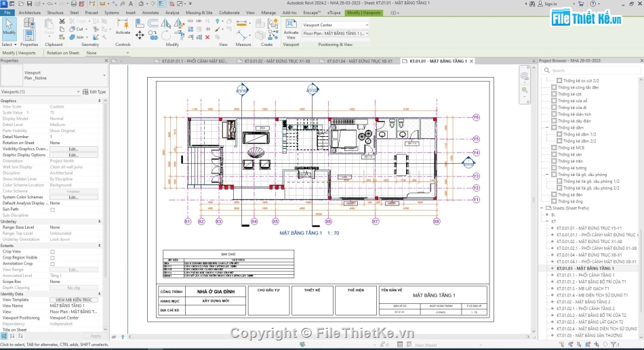Collapse the Identity Data properties group

coord(99,294)
